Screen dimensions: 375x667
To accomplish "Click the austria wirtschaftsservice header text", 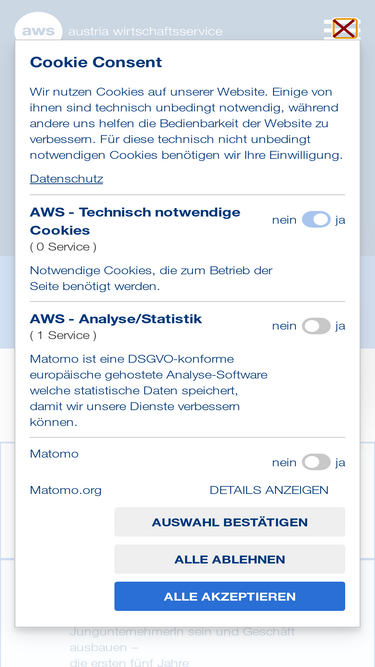I will click(x=145, y=31).
